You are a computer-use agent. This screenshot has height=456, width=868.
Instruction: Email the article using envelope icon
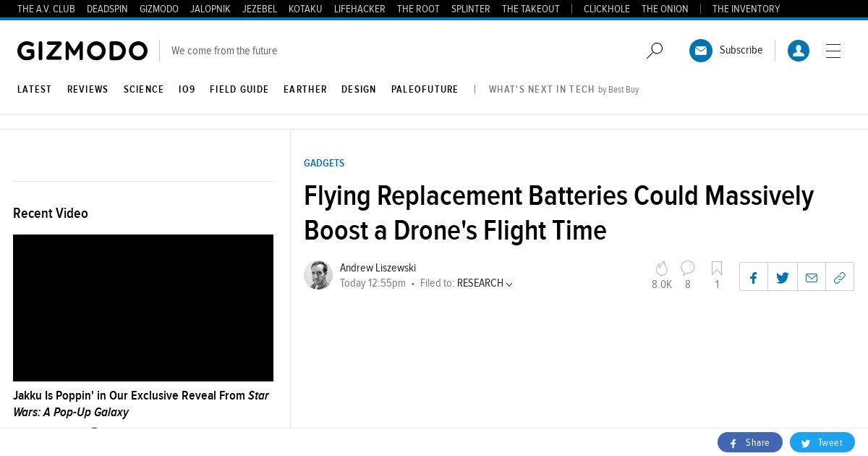pyautogui.click(x=812, y=277)
